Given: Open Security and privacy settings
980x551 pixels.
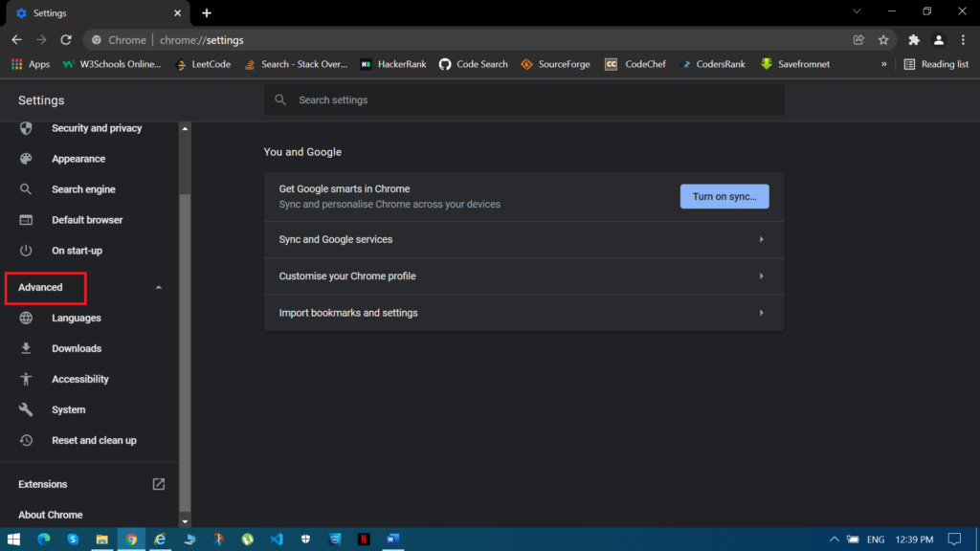Looking at the screenshot, I should [x=96, y=128].
